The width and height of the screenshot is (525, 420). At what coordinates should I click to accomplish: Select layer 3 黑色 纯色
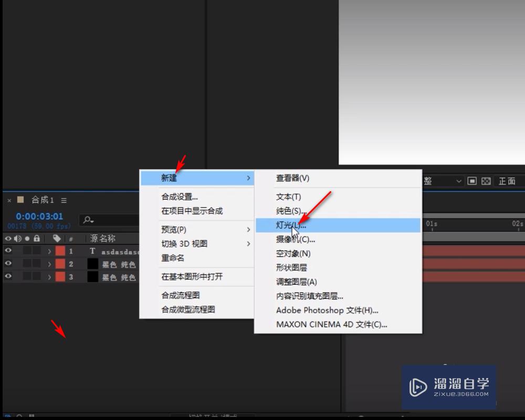pyautogui.click(x=119, y=277)
